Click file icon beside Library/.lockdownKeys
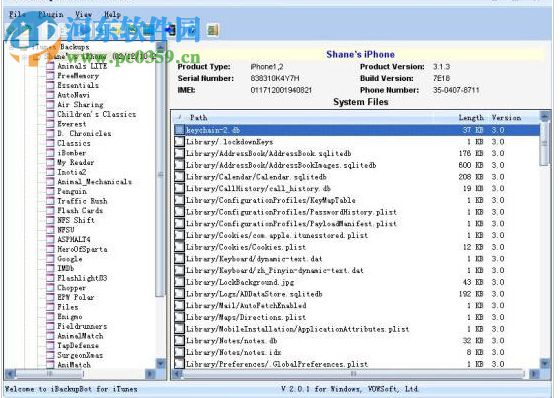This screenshot has height=398, width=560. (x=179, y=142)
